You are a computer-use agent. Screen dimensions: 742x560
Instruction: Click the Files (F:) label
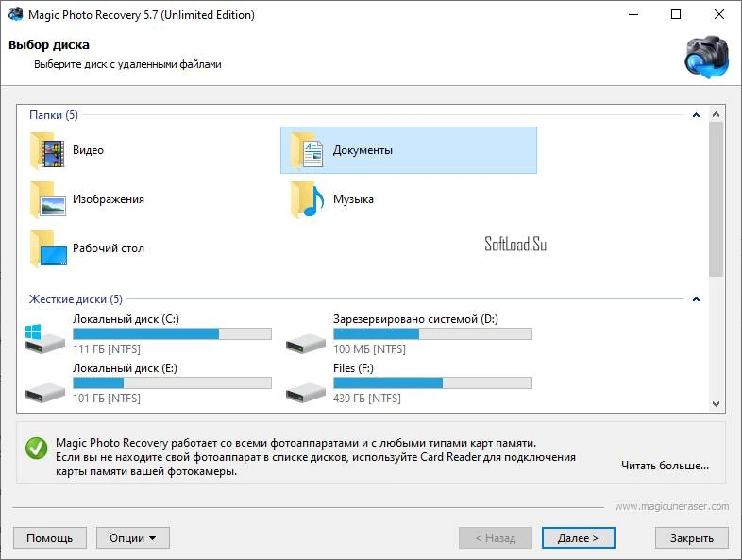[353, 368]
